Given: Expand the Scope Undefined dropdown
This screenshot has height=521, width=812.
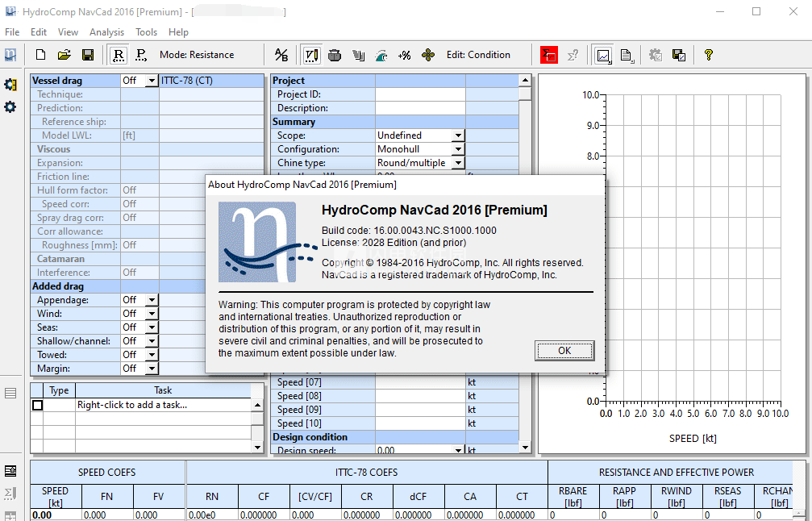Looking at the screenshot, I should point(458,135).
